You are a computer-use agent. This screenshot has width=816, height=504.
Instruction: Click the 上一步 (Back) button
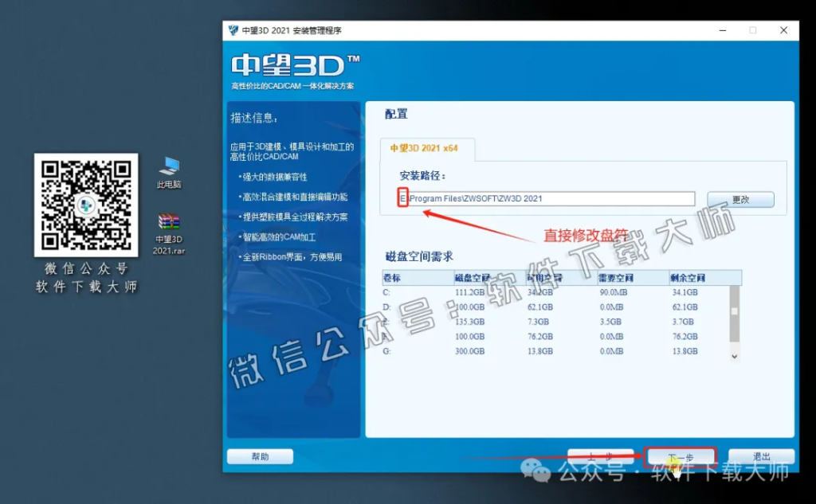(x=602, y=455)
